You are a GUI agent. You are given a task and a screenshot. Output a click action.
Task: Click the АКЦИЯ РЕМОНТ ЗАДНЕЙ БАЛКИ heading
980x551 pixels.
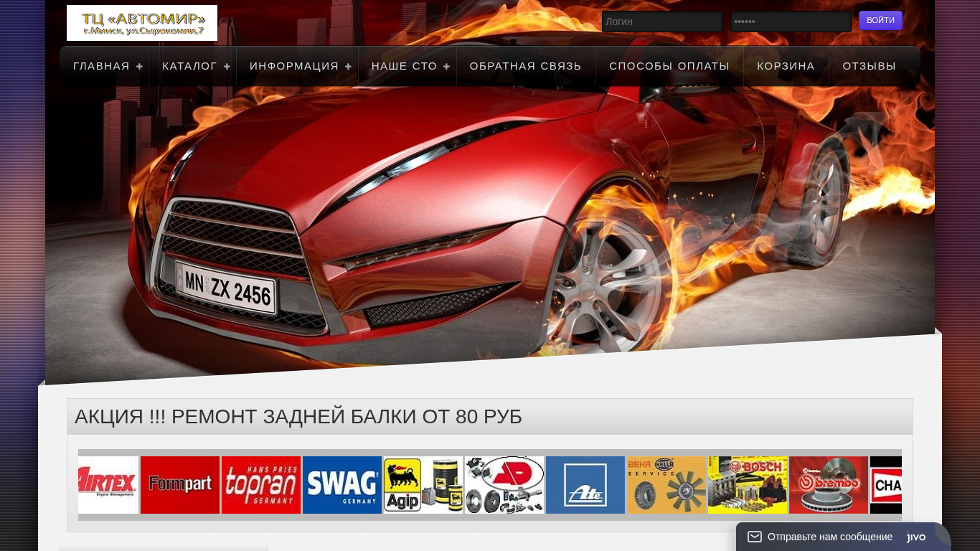[298, 417]
